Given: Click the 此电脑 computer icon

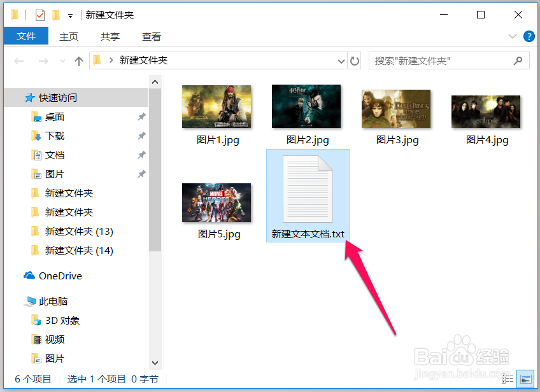Looking at the screenshot, I should pos(30,302).
